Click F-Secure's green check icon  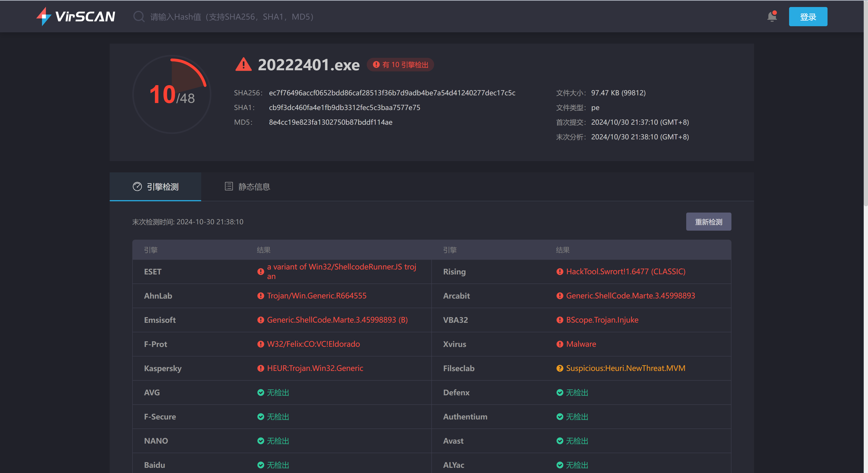tap(260, 417)
